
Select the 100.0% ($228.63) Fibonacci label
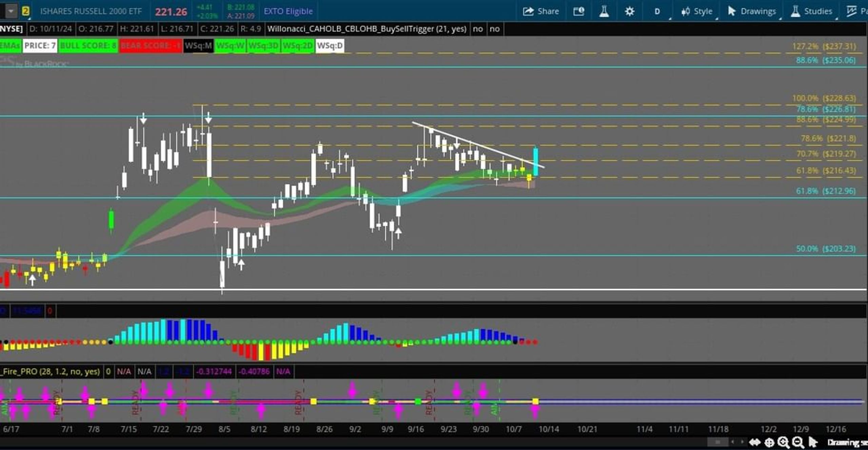[x=824, y=98]
